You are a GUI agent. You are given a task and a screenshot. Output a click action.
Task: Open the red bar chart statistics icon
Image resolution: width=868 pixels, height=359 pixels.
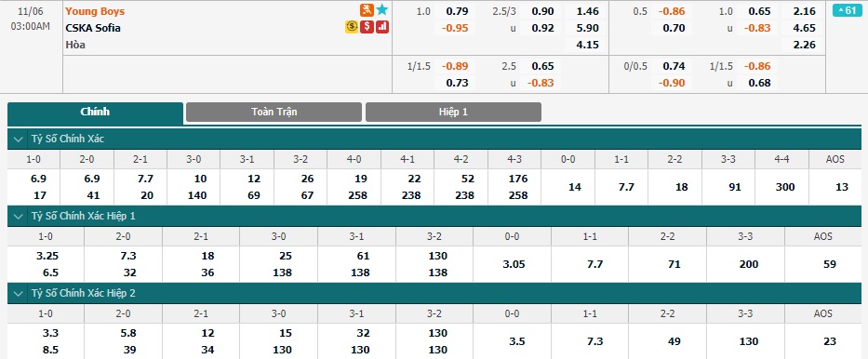382,27
